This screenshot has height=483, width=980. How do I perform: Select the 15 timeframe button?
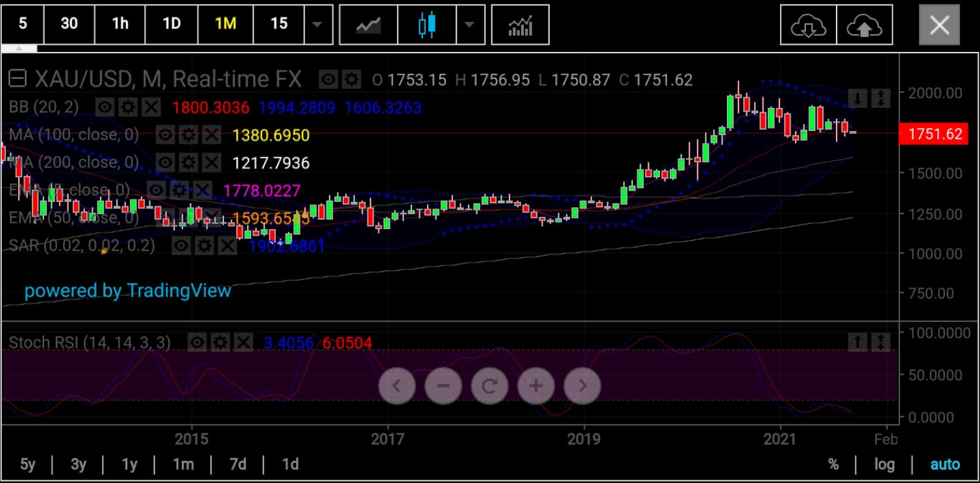[278, 24]
